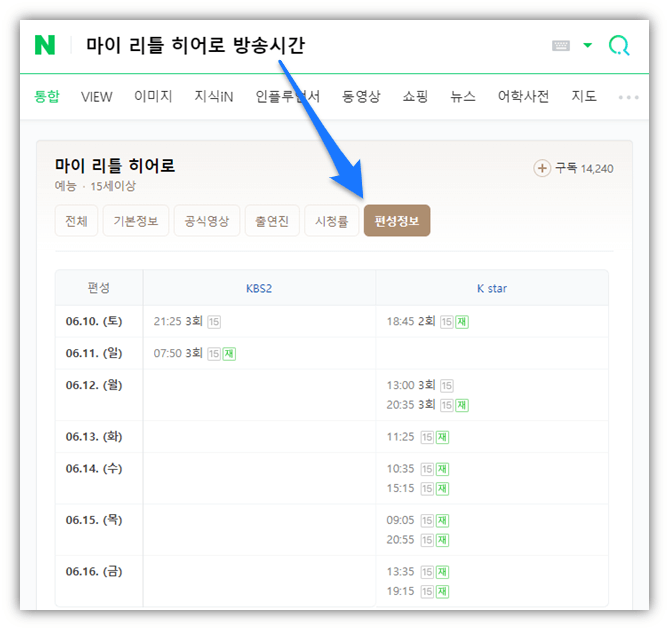Open the virtual keyboard icon
This screenshot has height=630, width=669.
(561, 45)
